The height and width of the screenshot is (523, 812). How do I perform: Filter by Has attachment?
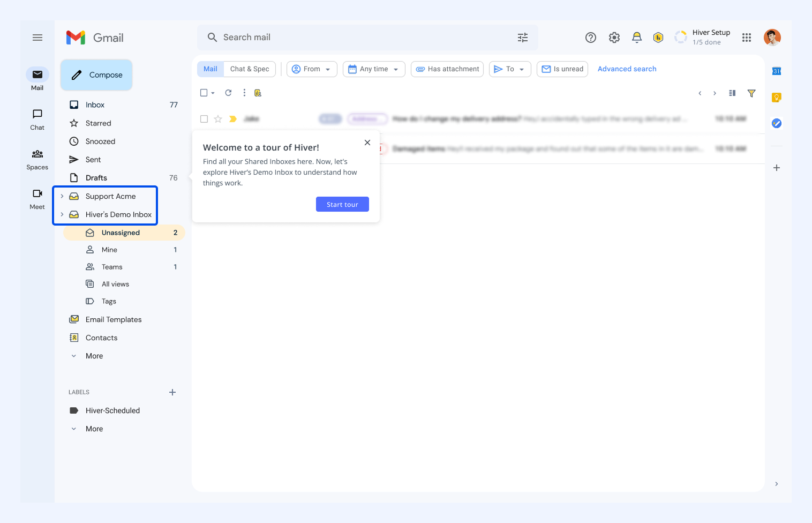pyautogui.click(x=447, y=69)
